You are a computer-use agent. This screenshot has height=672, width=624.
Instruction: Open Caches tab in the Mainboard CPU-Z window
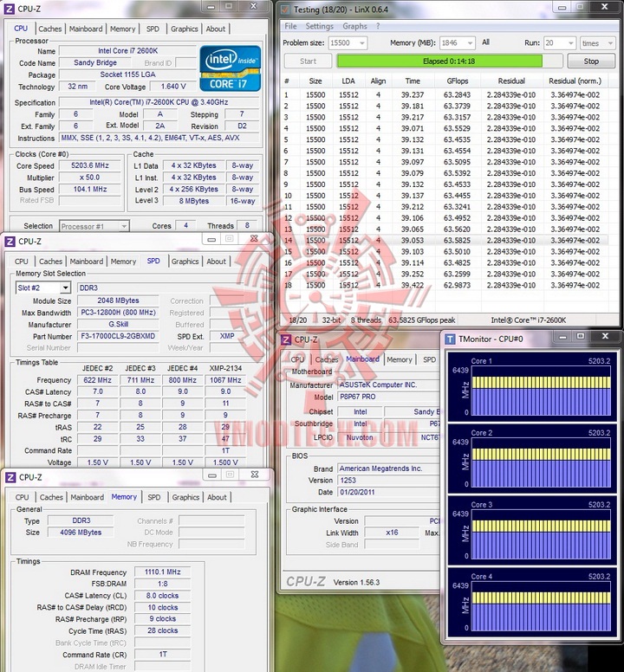pos(327,359)
